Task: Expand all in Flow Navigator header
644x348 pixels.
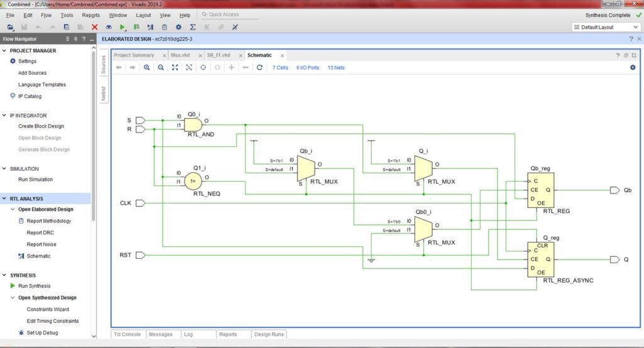Action: [75, 39]
